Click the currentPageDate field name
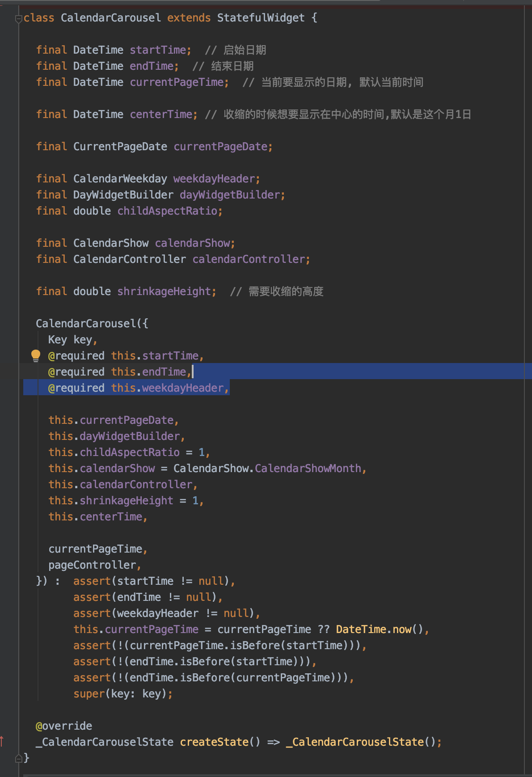Viewport: 532px width, 777px height. [221, 147]
